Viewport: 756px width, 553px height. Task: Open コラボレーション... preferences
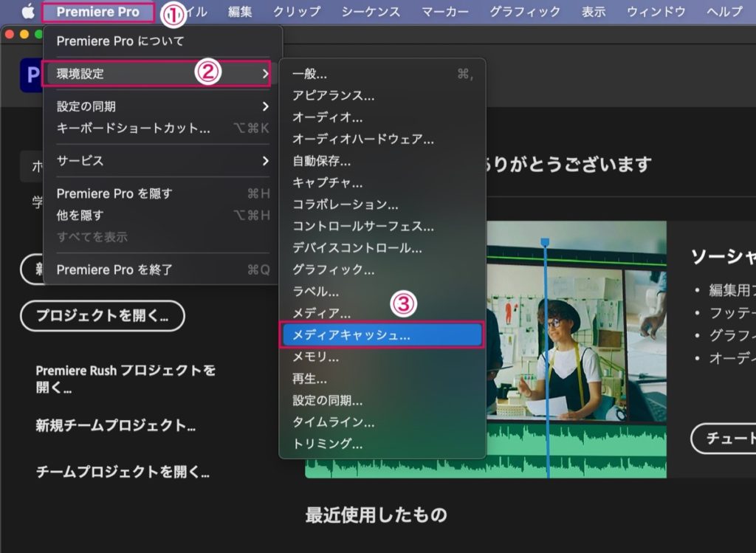pyautogui.click(x=382, y=204)
